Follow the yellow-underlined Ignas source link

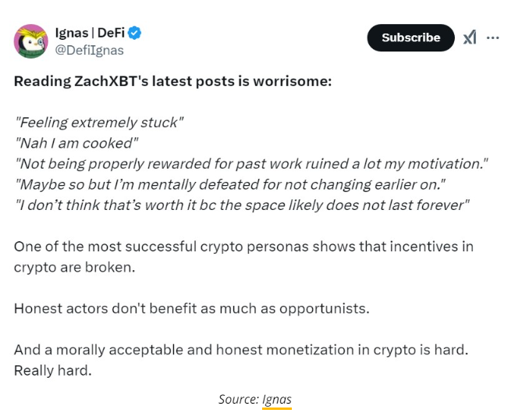[277, 399]
